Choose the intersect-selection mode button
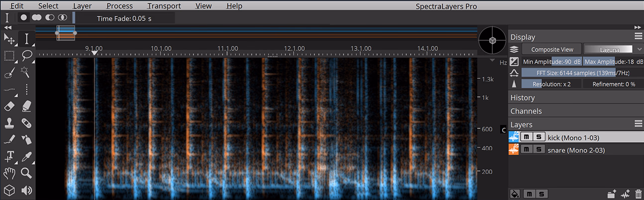644x200 pixels. 63,17
